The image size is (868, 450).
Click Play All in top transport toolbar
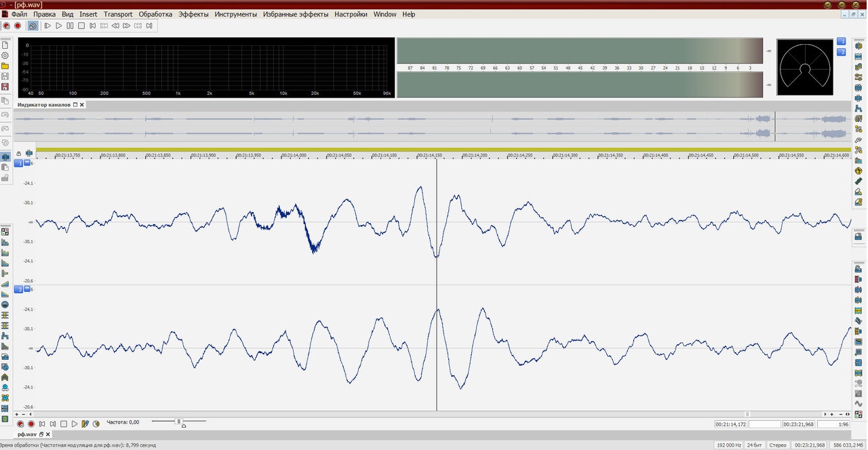tap(47, 26)
